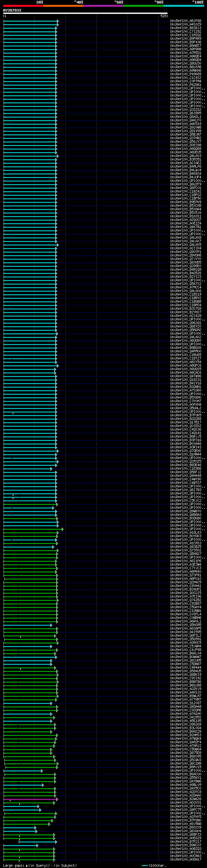Click hit label UniRef100_Q18231
Viewport: 207px width, 868px height.
[186, 380]
